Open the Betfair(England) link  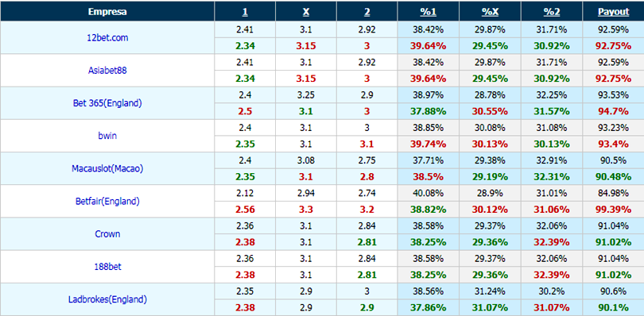pos(107,201)
